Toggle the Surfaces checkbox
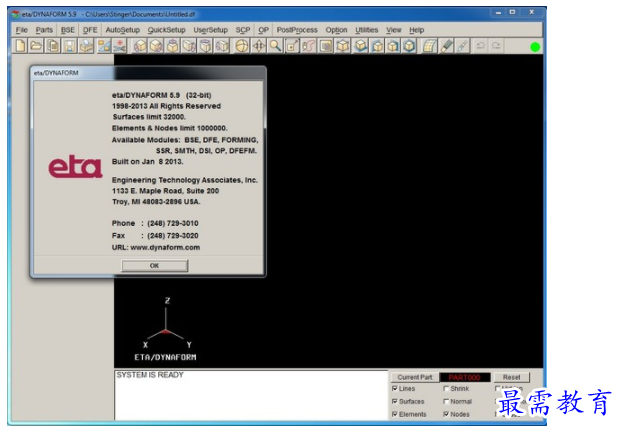This screenshot has height=434, width=620. tap(395, 401)
